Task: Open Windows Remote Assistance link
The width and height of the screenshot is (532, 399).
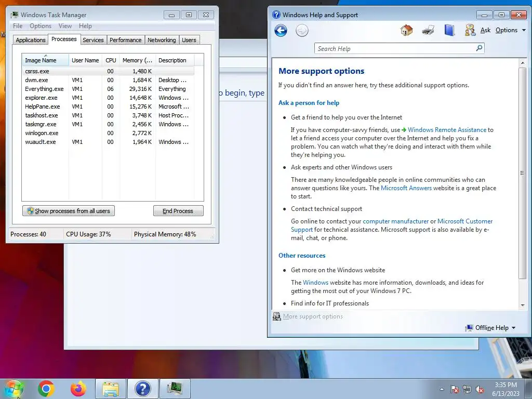Action: pos(447,129)
